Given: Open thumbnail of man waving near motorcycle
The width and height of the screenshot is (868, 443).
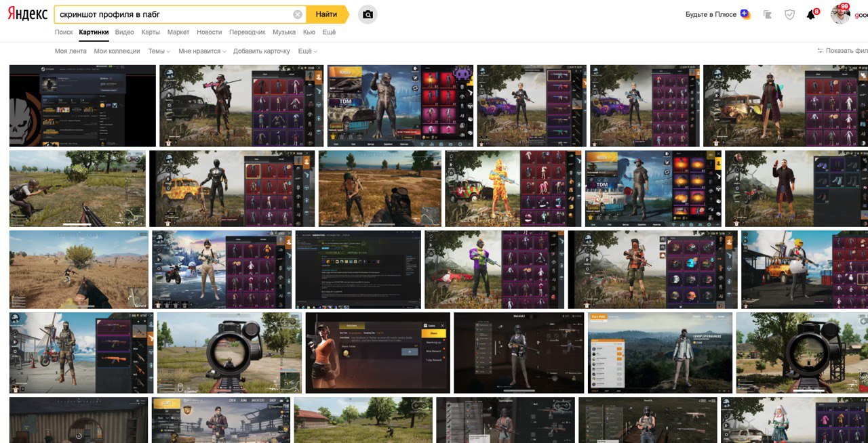Looking at the screenshot, I should (796, 188).
